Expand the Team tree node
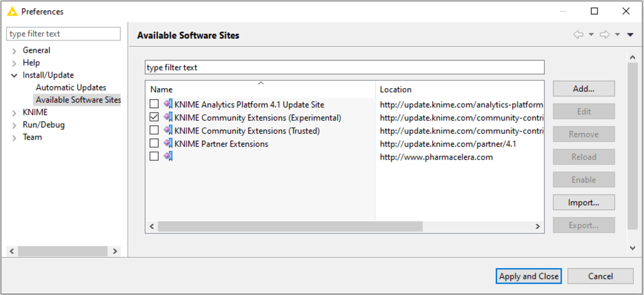 tap(15, 137)
